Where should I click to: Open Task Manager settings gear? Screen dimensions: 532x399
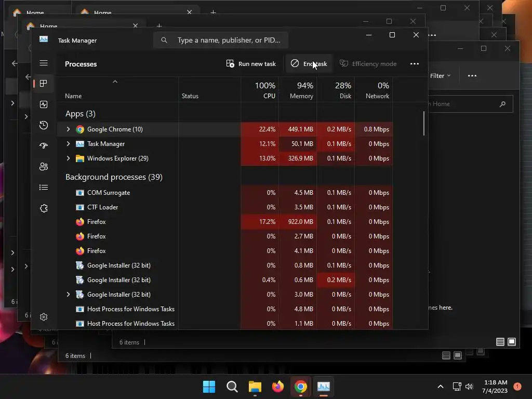click(44, 317)
